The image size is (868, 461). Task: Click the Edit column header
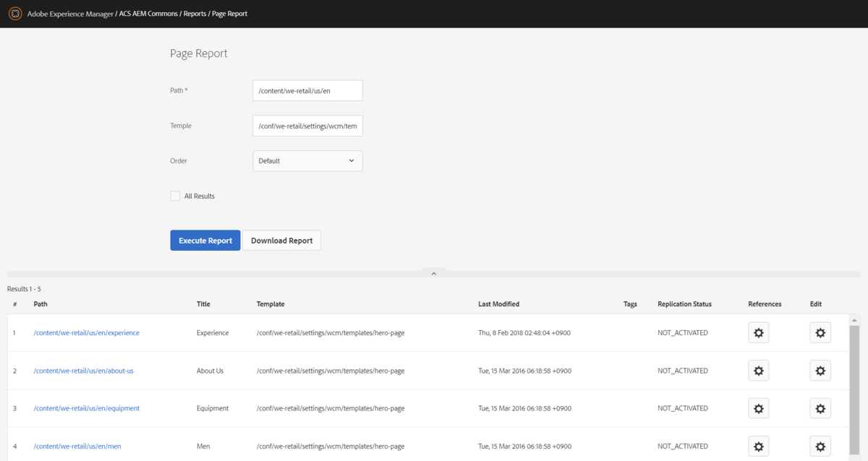coord(816,304)
